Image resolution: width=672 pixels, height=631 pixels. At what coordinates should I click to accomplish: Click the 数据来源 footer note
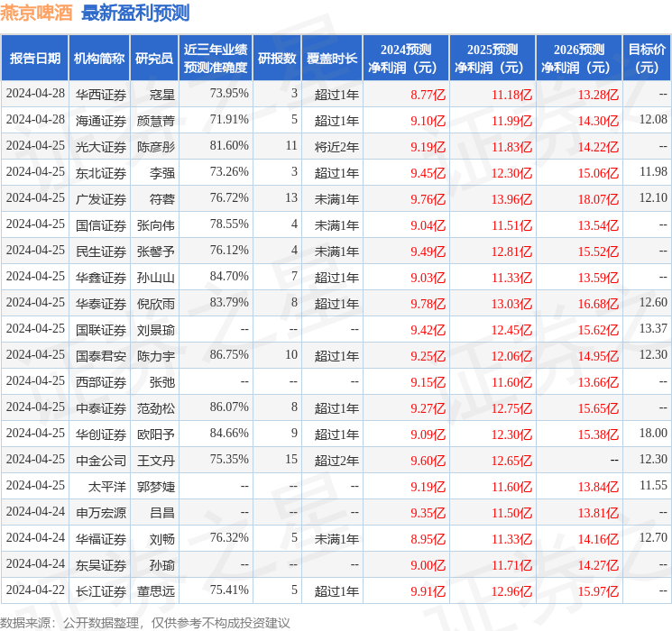point(145,622)
